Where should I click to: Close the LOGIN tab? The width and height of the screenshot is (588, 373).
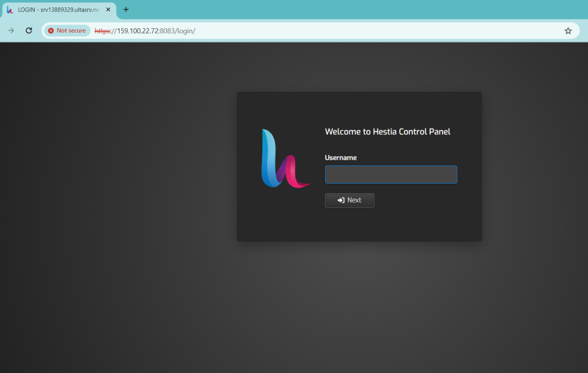[108, 10]
